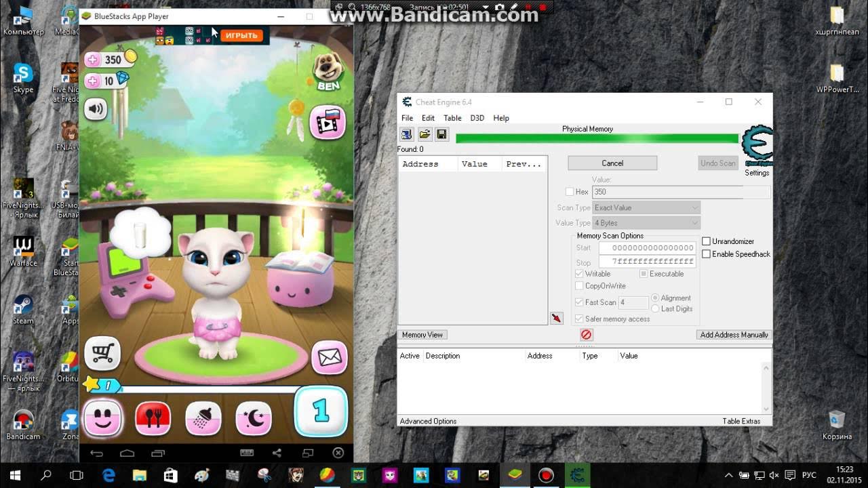Toggle Safer memory access checkbox
Screen dimensions: 868x488
point(579,319)
